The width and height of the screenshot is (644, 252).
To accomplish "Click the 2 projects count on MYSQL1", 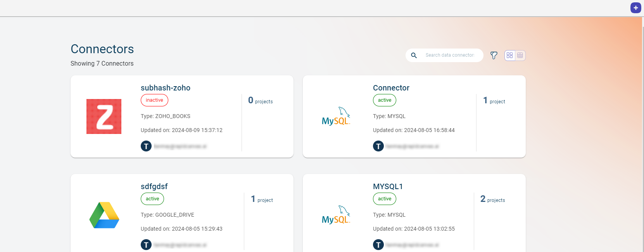I will click(x=492, y=199).
